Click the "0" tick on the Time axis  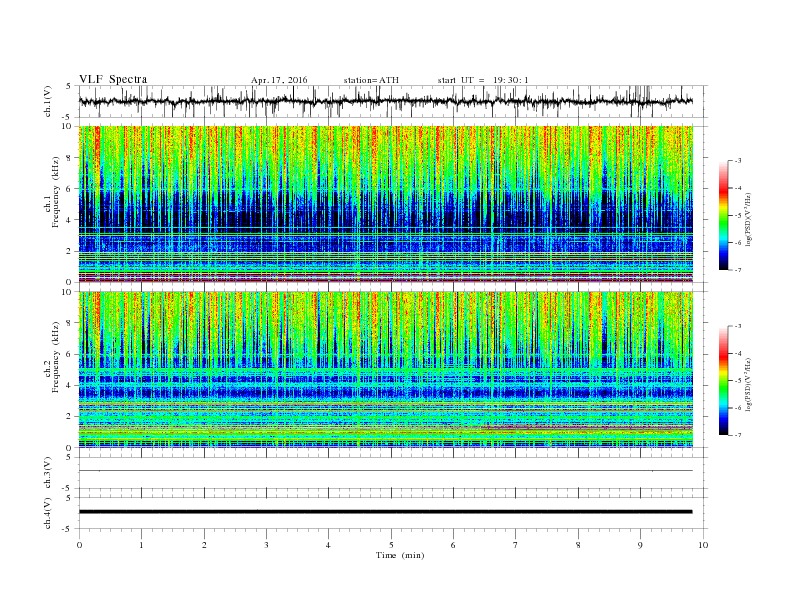79,545
